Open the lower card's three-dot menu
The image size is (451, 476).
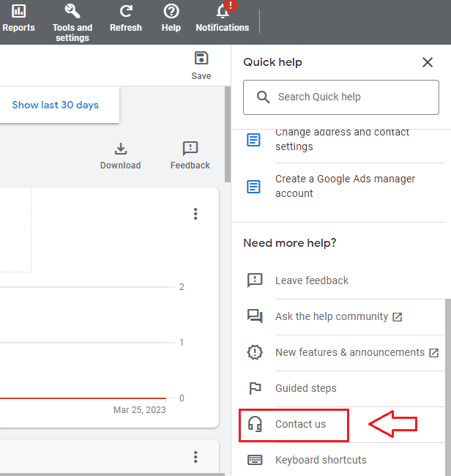tap(195, 457)
